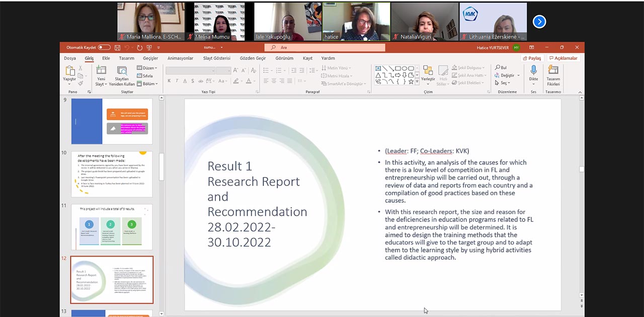Open Slaytları Yeniden Kullan
Viewport: 644px width, 317px height.
[122, 71]
